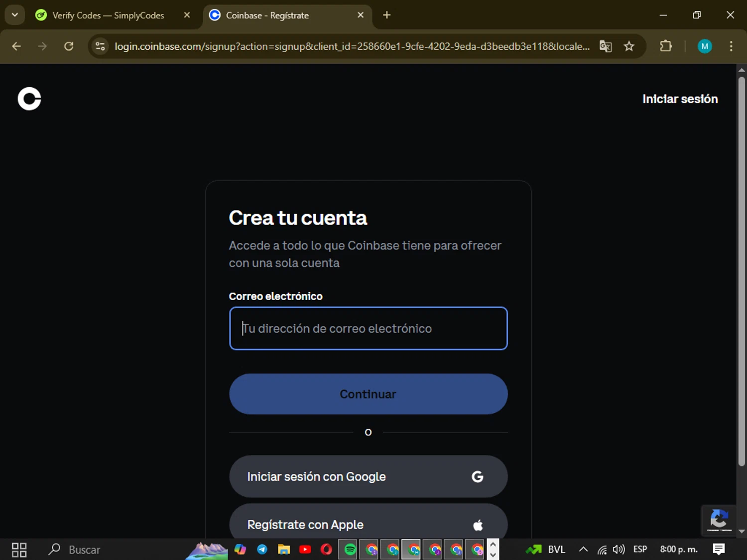Open Telegram from the taskbar
The width and height of the screenshot is (747, 560).
pos(262,550)
